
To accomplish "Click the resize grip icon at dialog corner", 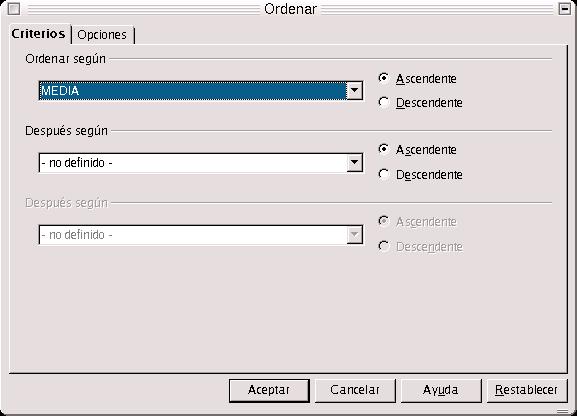I will 562,411.
